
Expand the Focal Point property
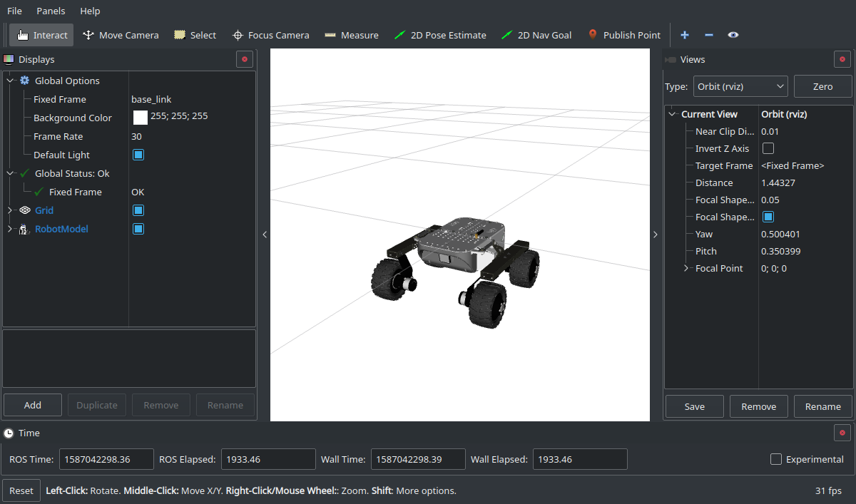[x=686, y=268]
